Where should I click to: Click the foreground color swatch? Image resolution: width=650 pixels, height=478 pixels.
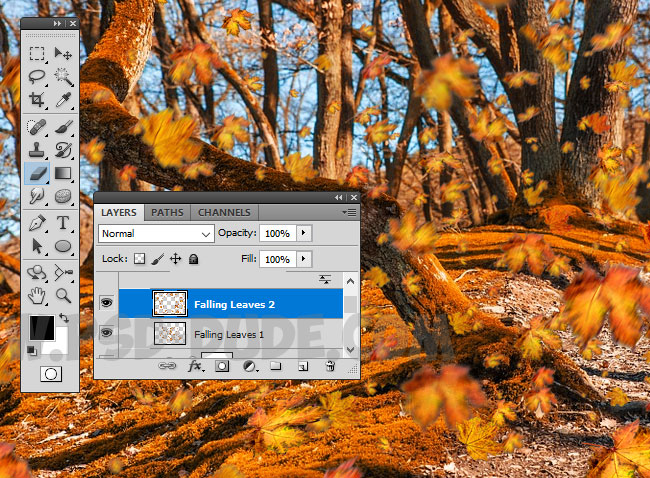point(40,327)
